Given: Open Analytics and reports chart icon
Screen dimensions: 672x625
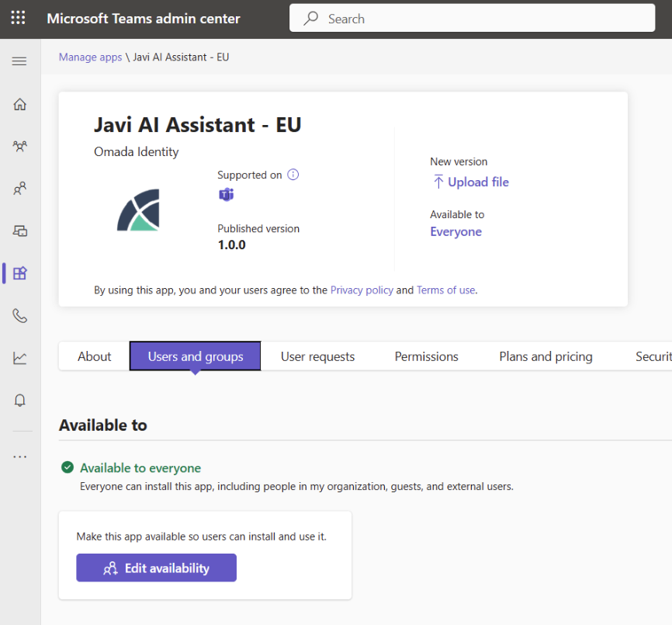Looking at the screenshot, I should pyautogui.click(x=19, y=358).
